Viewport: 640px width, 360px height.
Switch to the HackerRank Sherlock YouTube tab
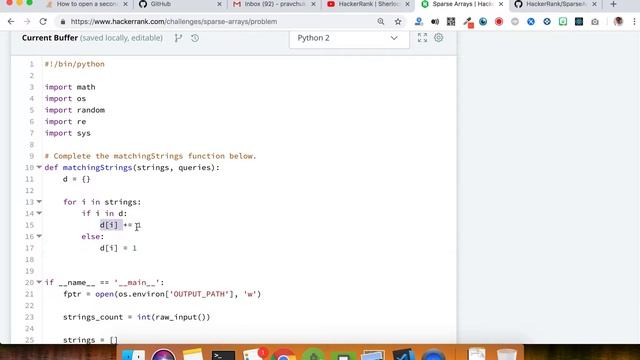369,4
